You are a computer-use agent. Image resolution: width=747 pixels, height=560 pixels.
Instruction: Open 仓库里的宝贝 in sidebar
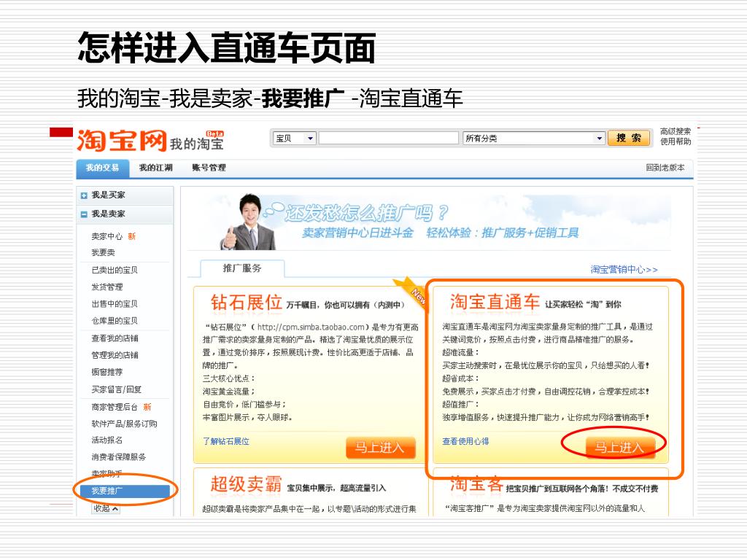[x=115, y=321]
